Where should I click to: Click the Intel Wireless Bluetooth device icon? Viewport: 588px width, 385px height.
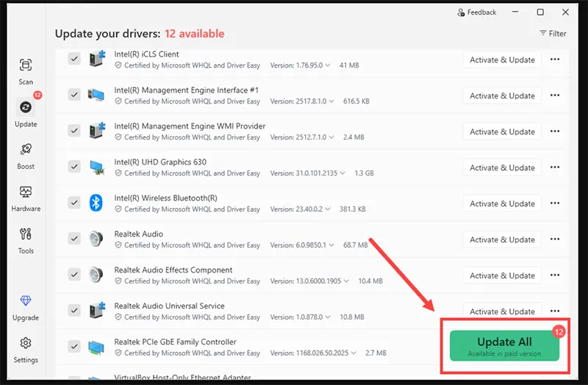click(x=96, y=203)
